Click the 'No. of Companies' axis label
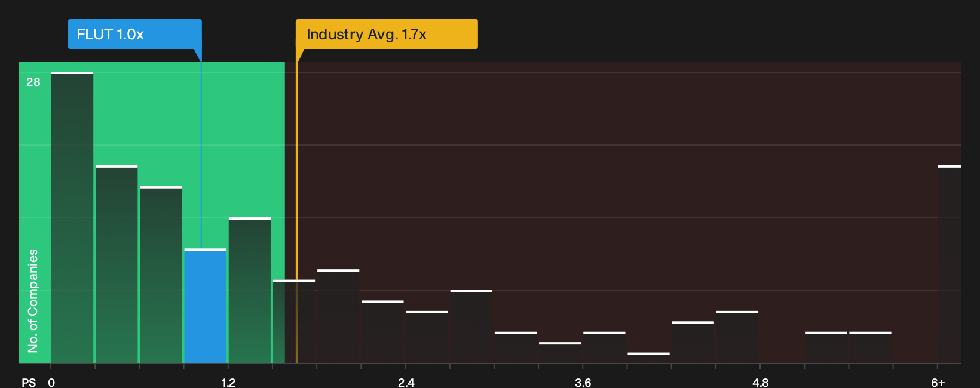980x388 pixels. tap(33, 300)
